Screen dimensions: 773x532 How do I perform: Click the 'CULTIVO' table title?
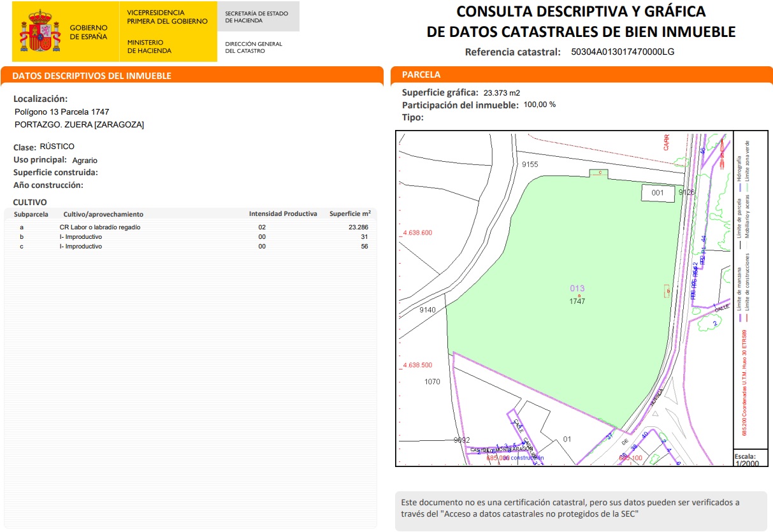(x=30, y=202)
